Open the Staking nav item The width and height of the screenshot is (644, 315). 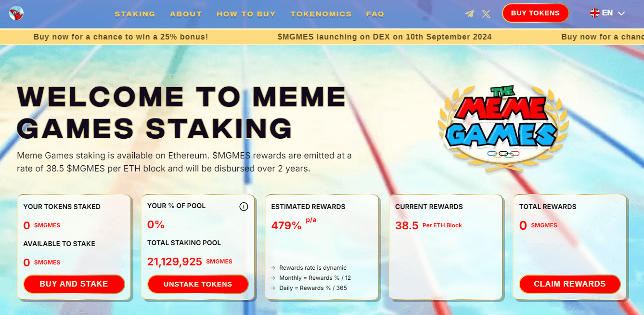click(x=135, y=14)
